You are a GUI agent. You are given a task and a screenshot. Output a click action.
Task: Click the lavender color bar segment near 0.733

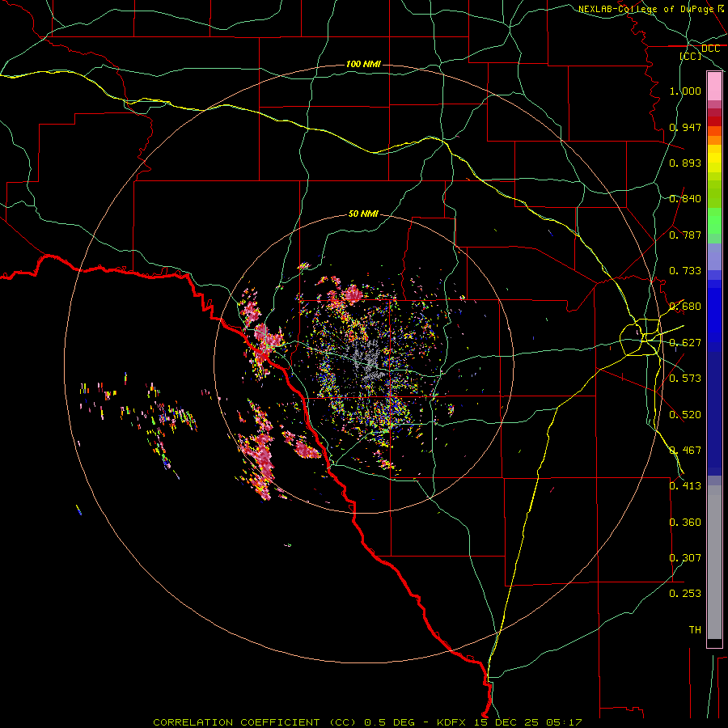714,257
